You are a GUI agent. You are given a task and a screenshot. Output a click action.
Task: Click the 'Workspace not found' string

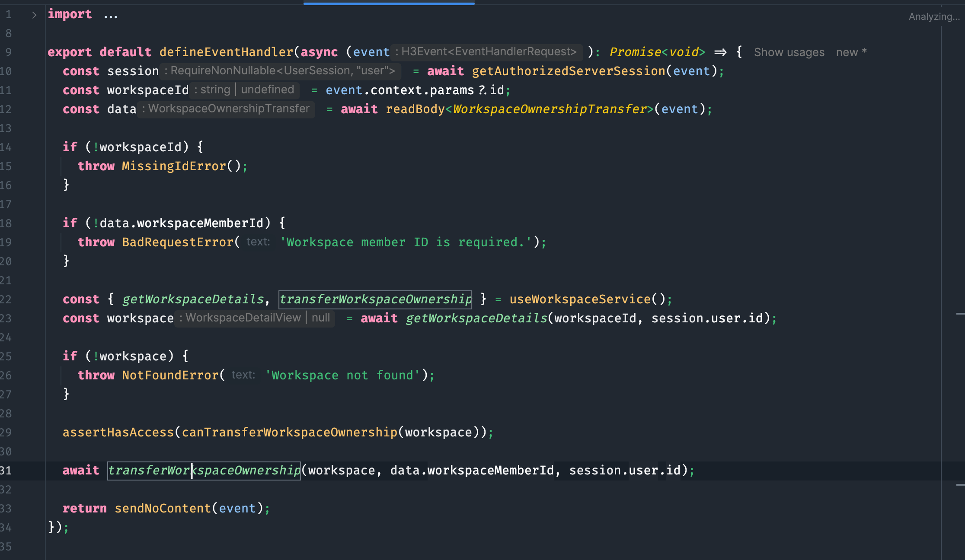342,375
